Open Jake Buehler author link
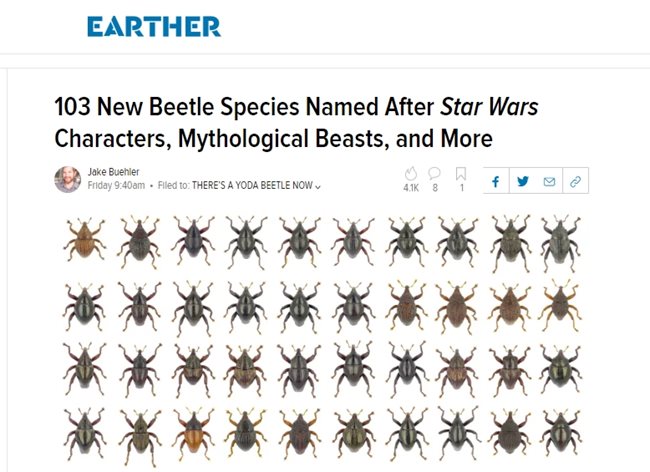 coord(113,172)
